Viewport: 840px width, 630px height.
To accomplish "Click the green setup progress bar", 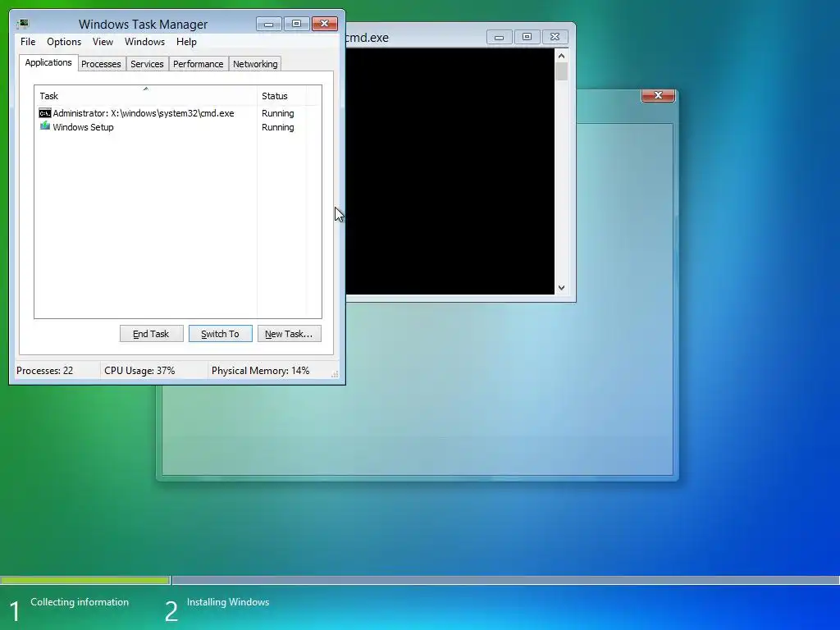I will tap(84, 580).
